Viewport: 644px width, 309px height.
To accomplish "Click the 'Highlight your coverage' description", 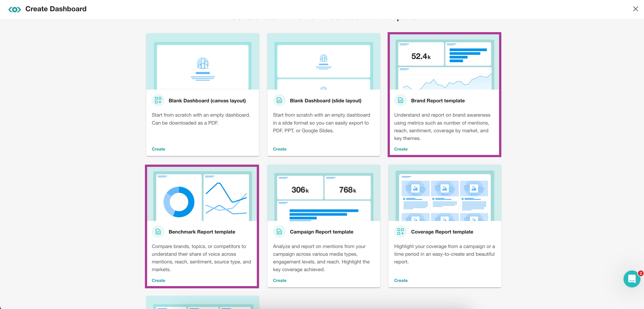I will pyautogui.click(x=444, y=254).
